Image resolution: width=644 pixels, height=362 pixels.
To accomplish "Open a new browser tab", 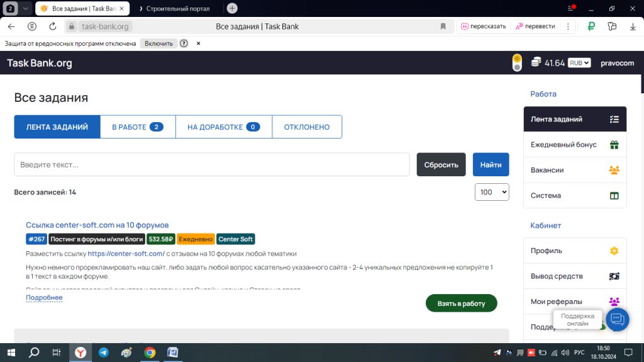I will [x=232, y=8].
